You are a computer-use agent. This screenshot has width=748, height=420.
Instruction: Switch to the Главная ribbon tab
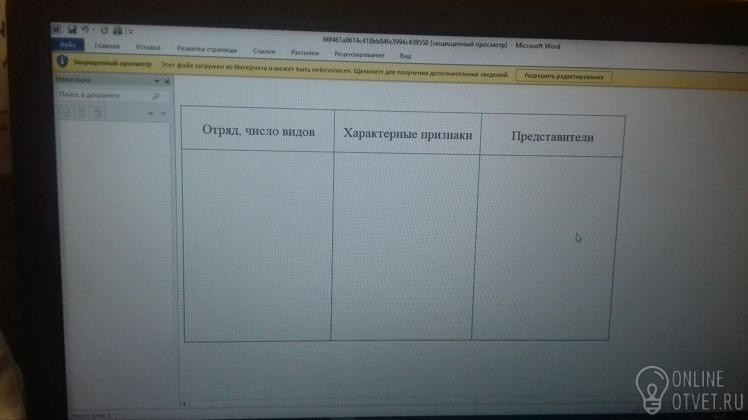(106, 46)
